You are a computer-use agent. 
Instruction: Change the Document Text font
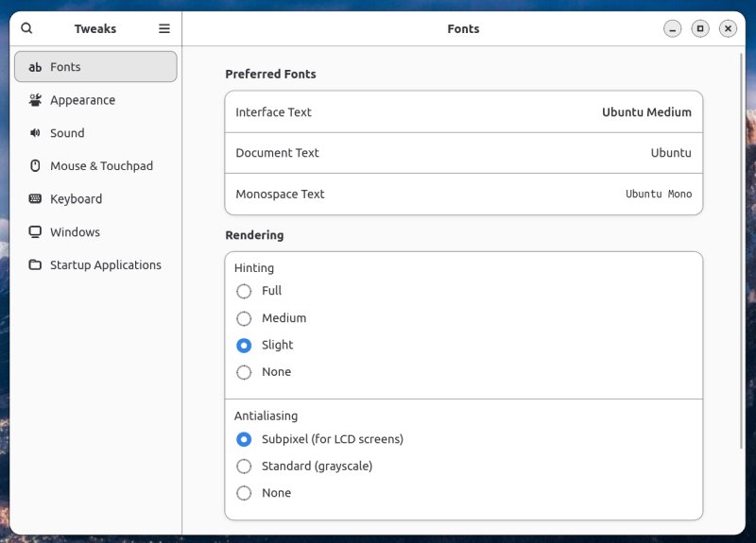463,153
